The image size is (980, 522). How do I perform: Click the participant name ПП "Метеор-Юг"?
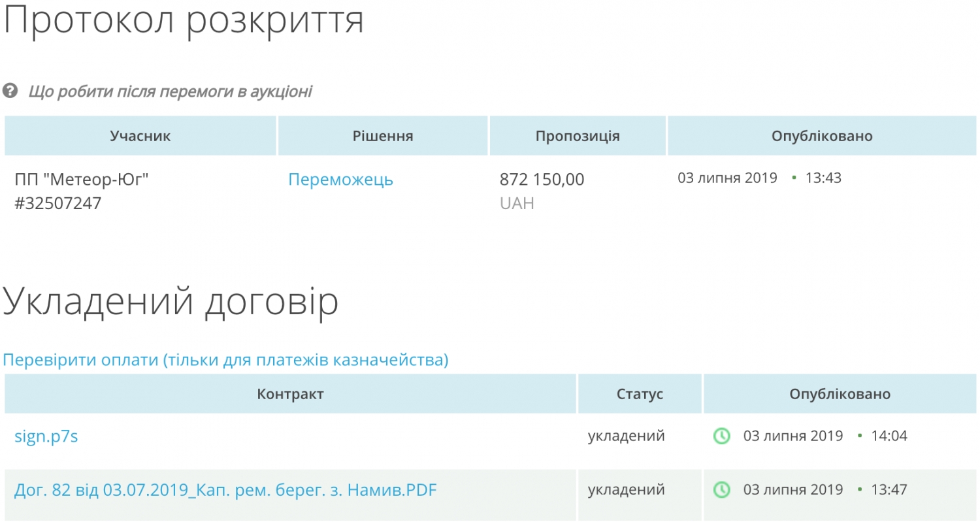pos(82,179)
